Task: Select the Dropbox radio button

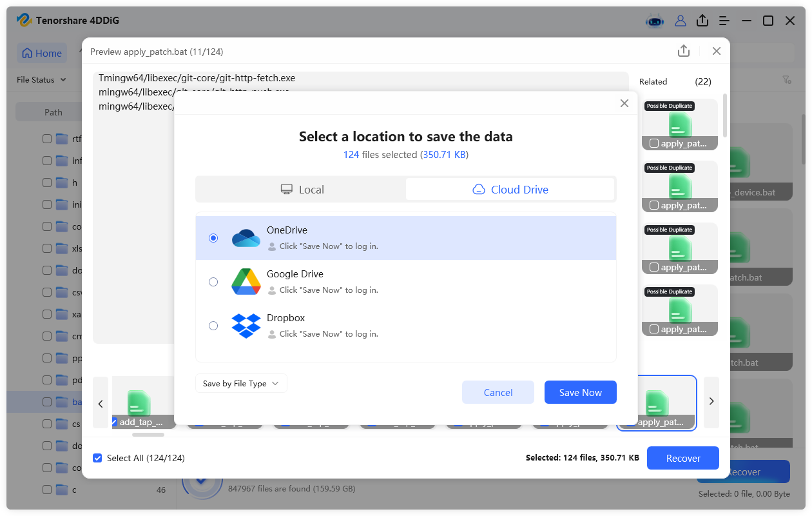Action: (213, 326)
